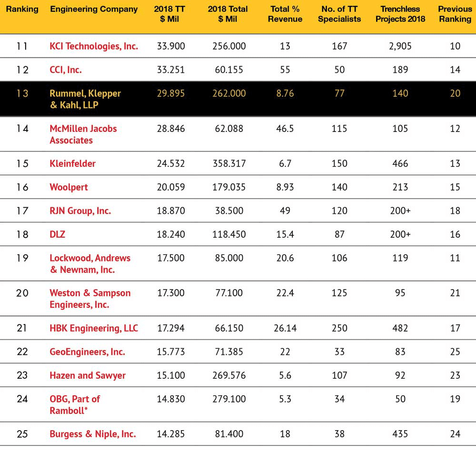Select the 29.895 value in highlighted row
The image size is (476, 453).
pyautogui.click(x=171, y=93)
